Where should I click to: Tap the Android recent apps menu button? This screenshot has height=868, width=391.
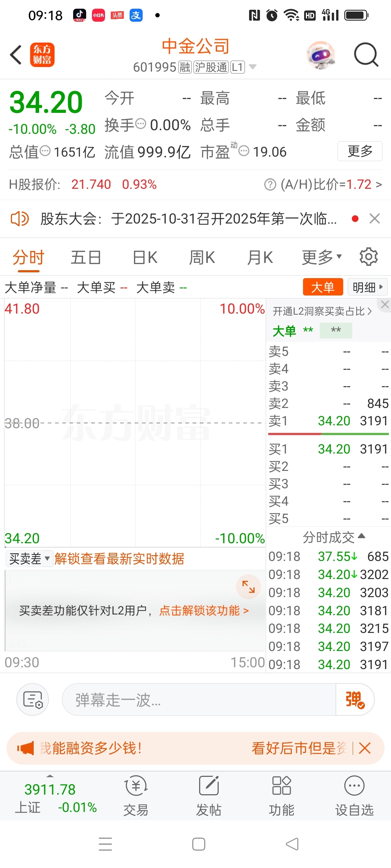pyautogui.click(x=105, y=844)
